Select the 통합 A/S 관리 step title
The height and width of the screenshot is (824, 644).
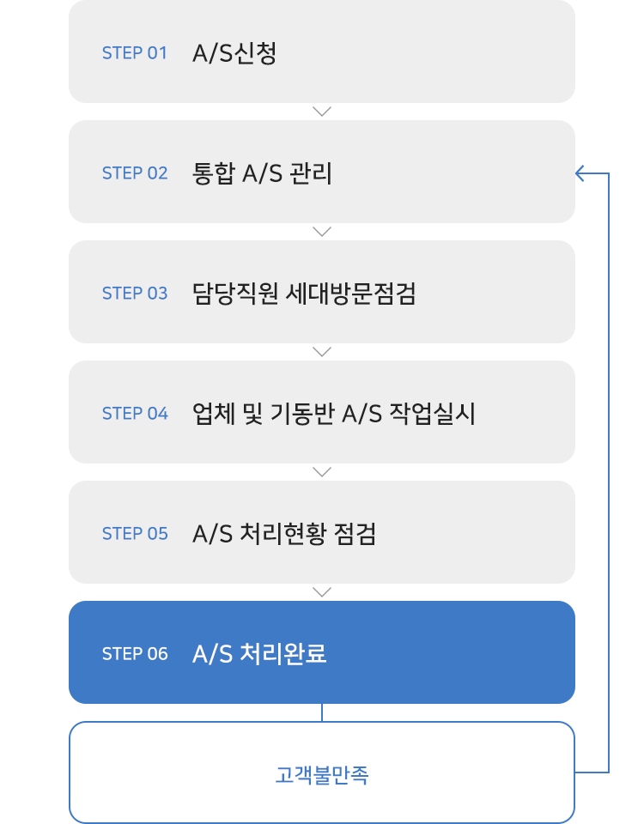pos(262,173)
